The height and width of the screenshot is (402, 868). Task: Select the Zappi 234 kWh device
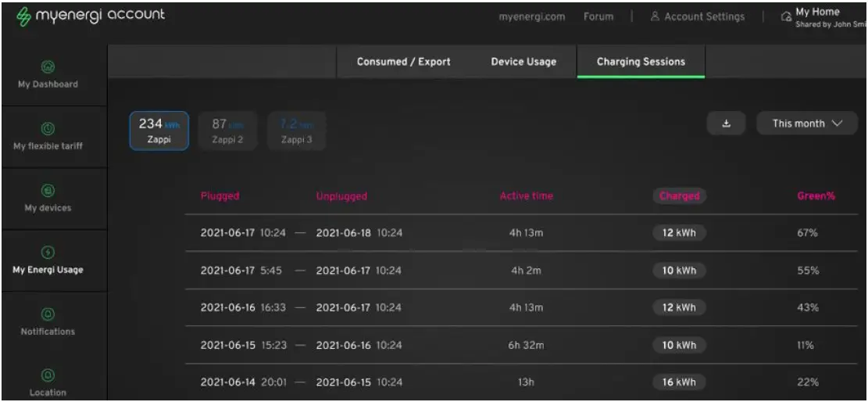tap(159, 131)
